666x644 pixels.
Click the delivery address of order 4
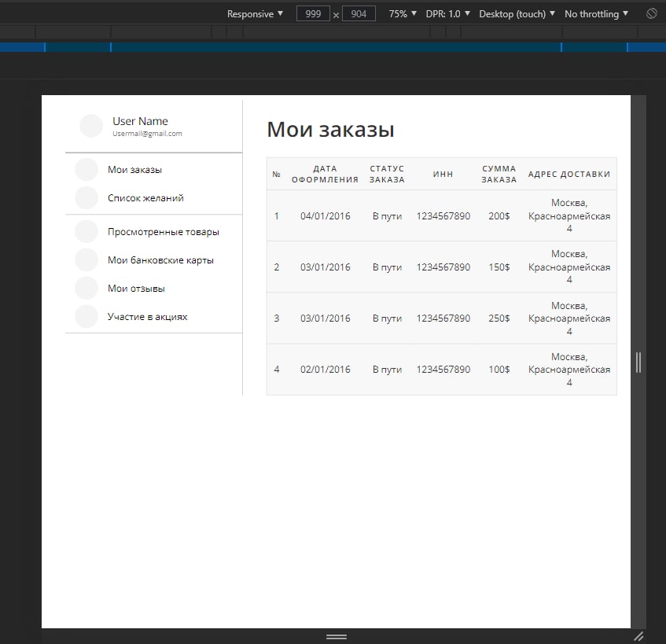pos(569,369)
